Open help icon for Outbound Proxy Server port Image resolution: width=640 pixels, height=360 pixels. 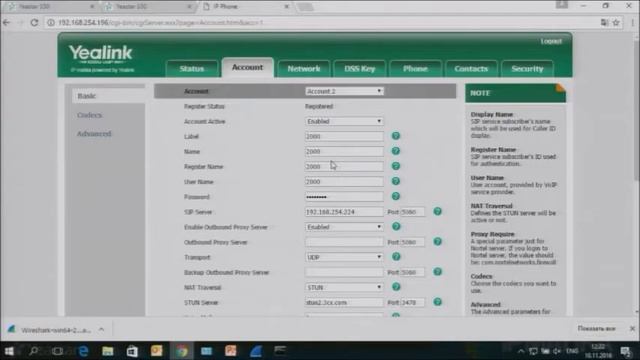[437, 242]
